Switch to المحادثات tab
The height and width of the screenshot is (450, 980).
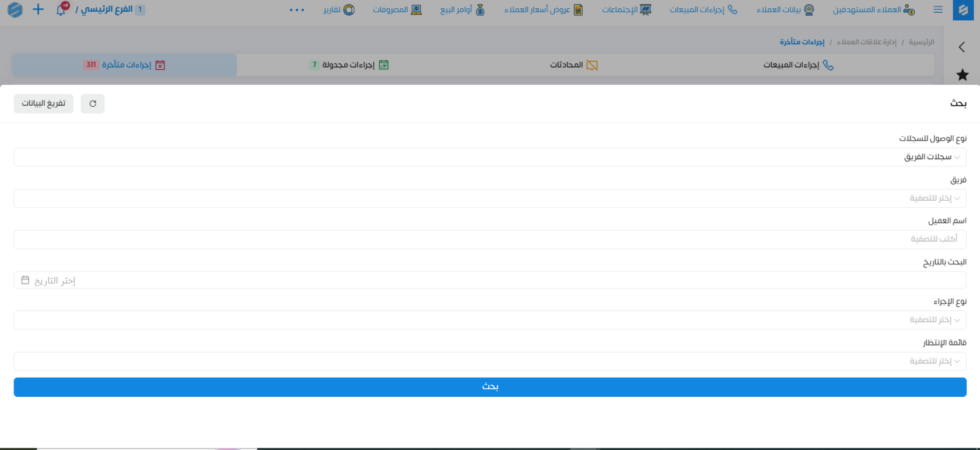(x=573, y=65)
